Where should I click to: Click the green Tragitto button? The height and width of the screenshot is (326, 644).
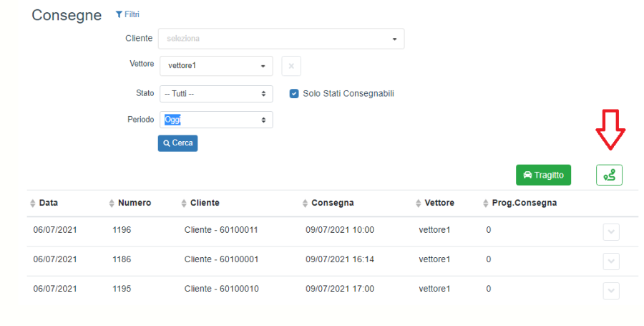tap(543, 175)
